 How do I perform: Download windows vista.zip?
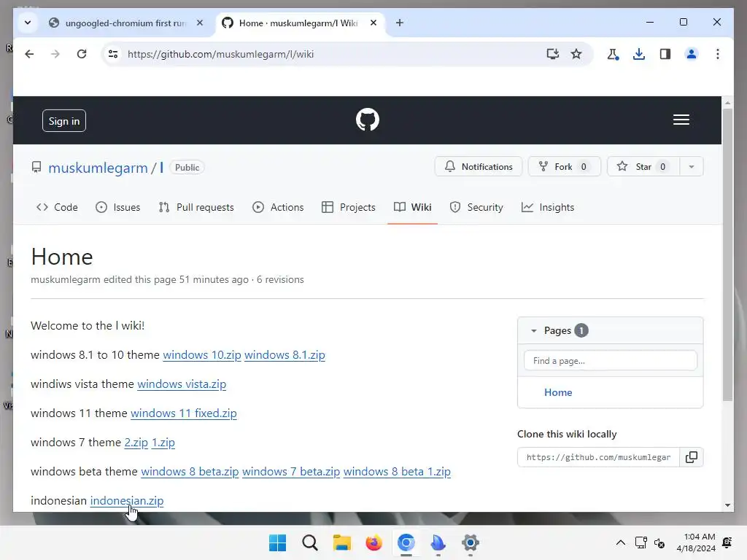182,384
